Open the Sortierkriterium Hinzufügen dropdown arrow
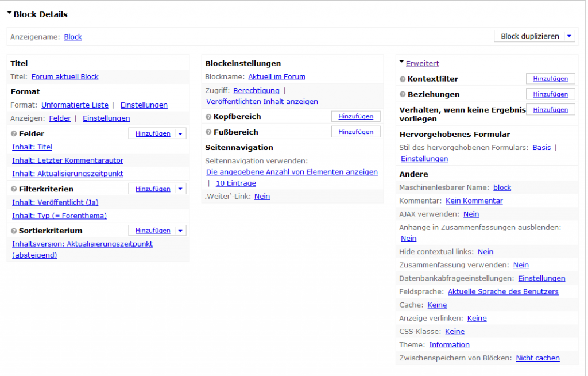The image size is (588, 376). (180, 231)
